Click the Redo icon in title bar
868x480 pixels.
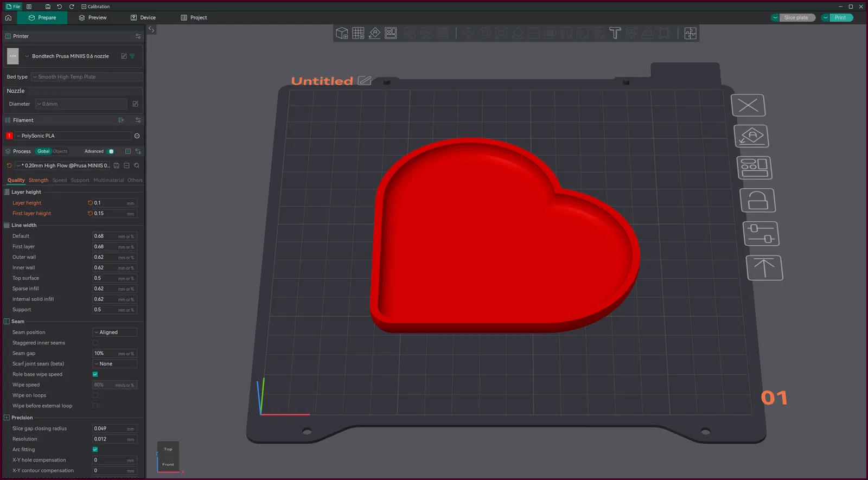(72, 7)
